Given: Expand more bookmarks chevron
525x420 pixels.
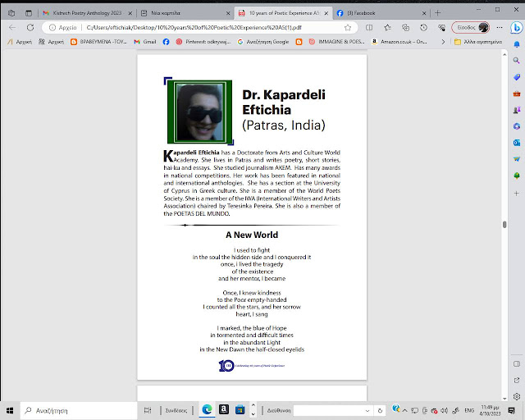Looking at the screenshot, I should click(x=443, y=42).
